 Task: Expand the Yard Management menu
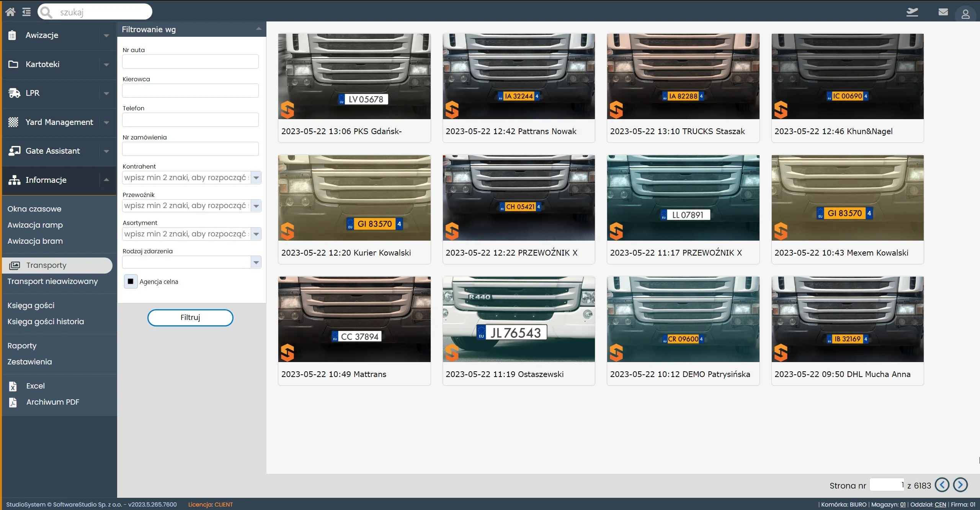click(x=59, y=122)
